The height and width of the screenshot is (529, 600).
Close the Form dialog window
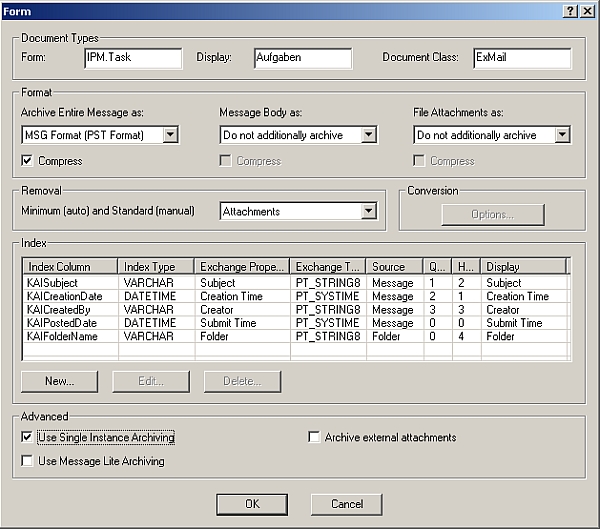tap(586, 10)
